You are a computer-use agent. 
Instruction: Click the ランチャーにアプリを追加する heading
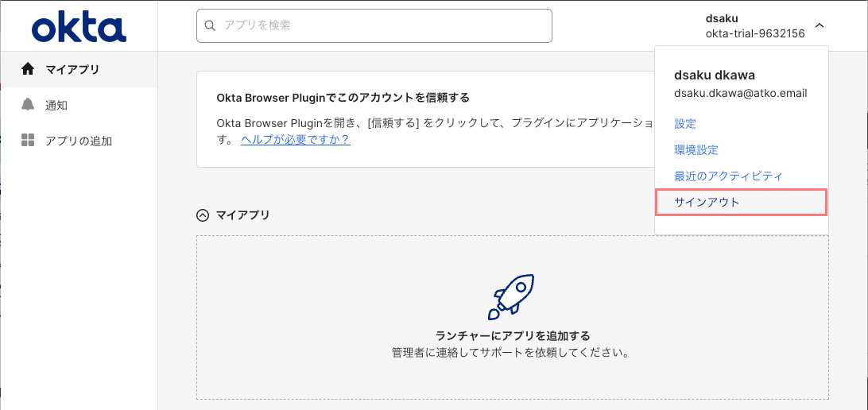[x=513, y=335]
